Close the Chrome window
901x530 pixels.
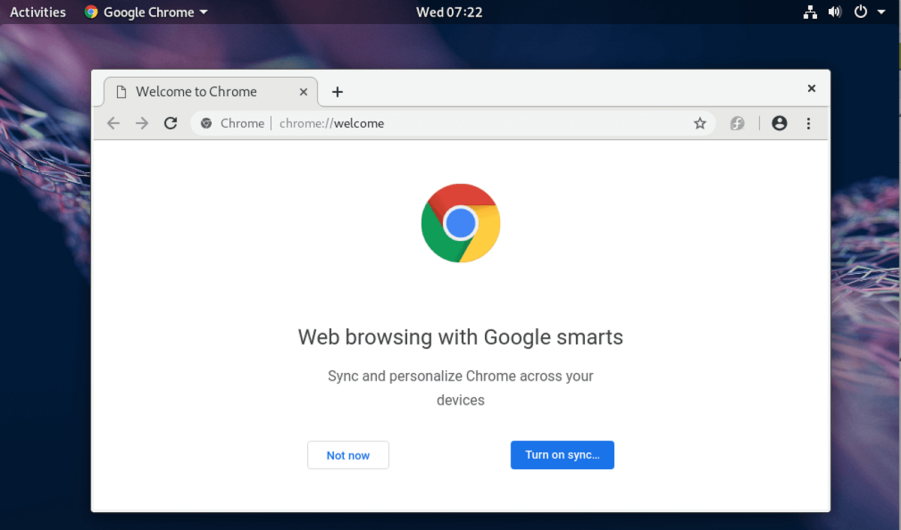[811, 88]
